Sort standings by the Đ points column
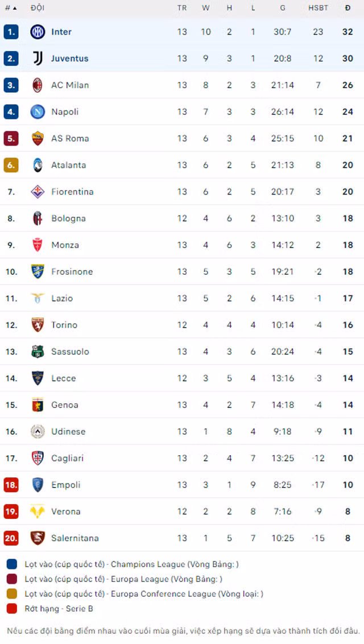This screenshot has width=364, height=644. [348, 8]
